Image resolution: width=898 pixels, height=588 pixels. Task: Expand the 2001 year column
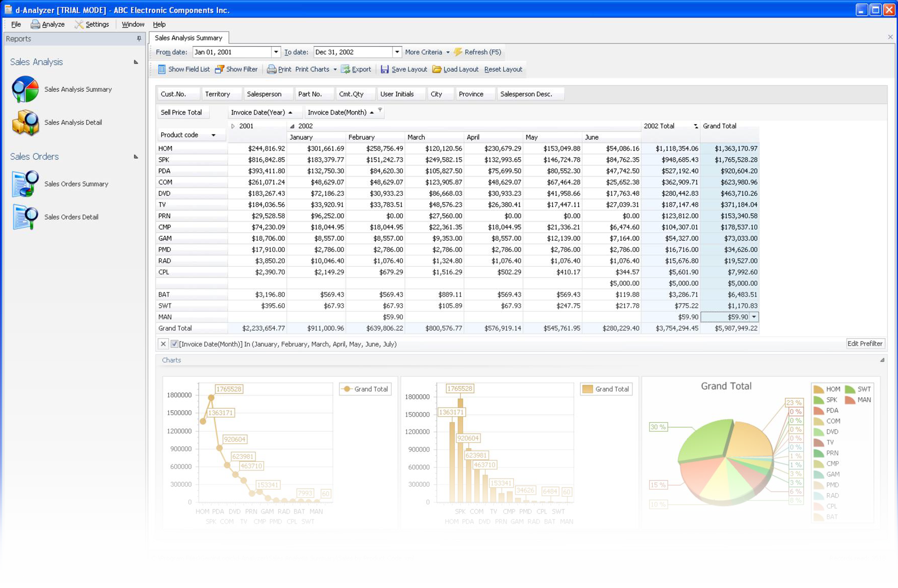pos(233,126)
